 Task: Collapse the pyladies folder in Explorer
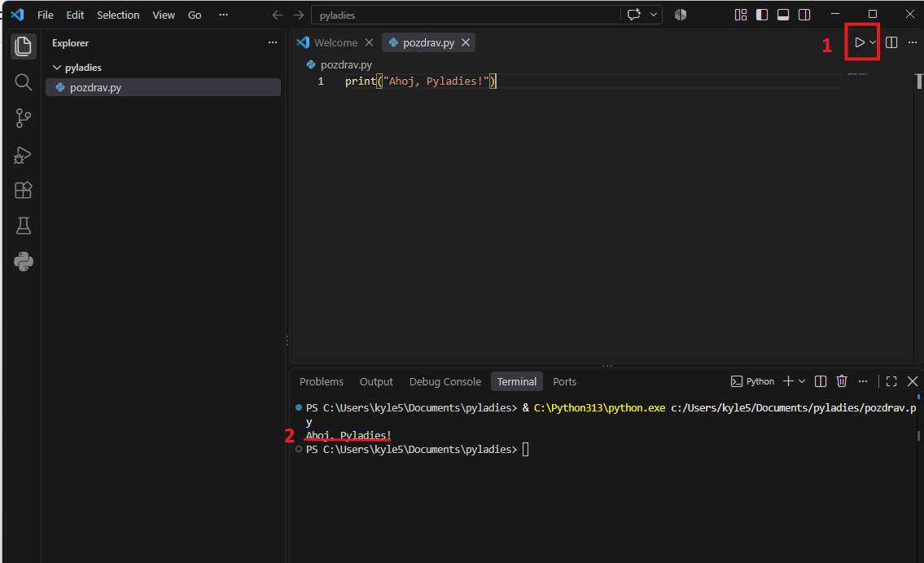57,68
